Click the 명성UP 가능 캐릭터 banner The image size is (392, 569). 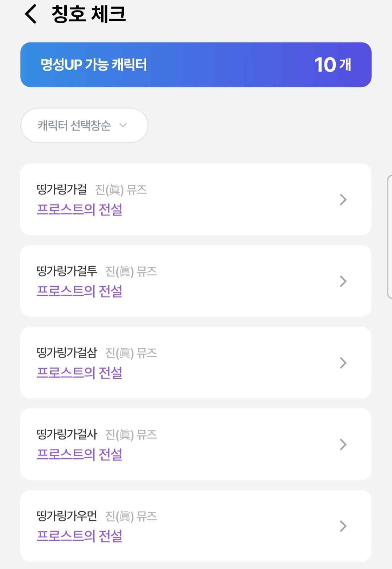pos(196,65)
